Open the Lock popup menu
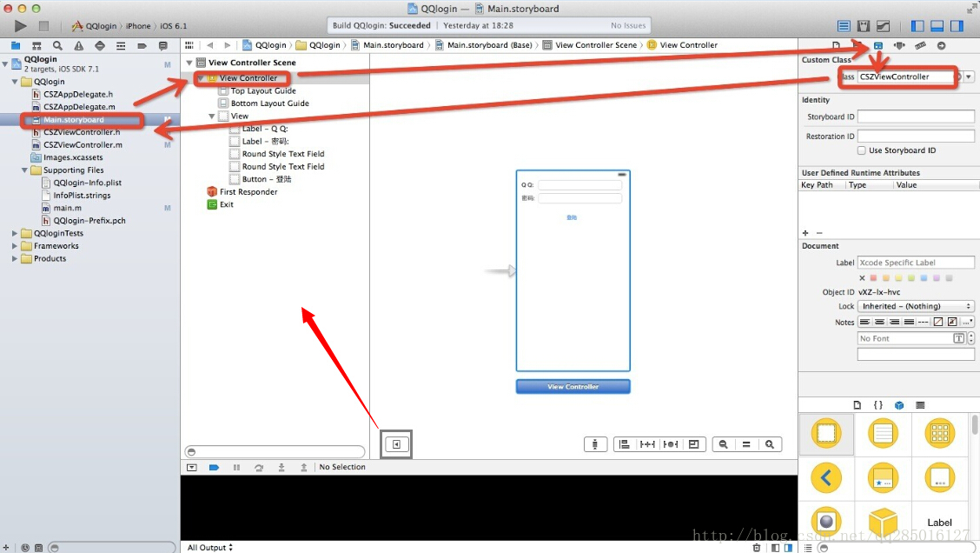The height and width of the screenshot is (553, 980). pos(916,306)
